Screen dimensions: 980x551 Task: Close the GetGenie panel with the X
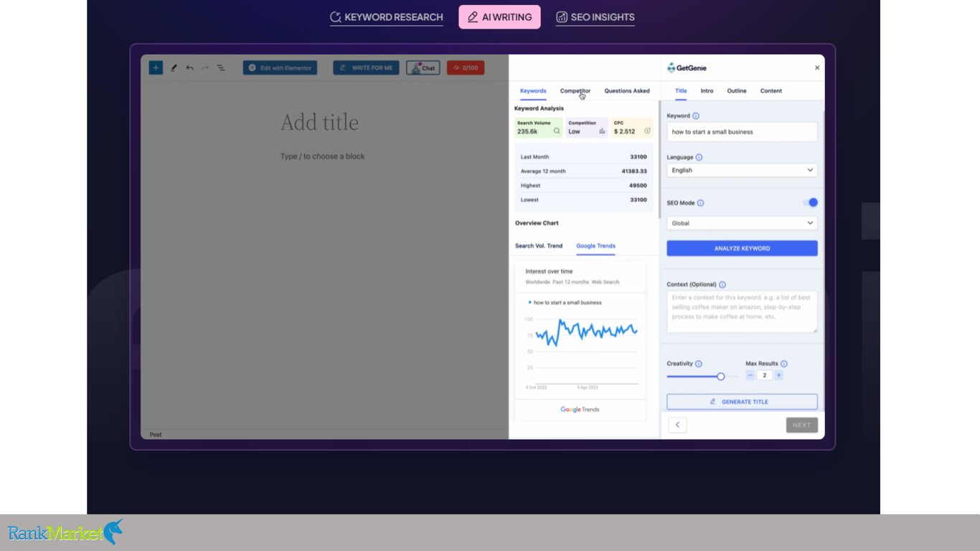pos(817,67)
